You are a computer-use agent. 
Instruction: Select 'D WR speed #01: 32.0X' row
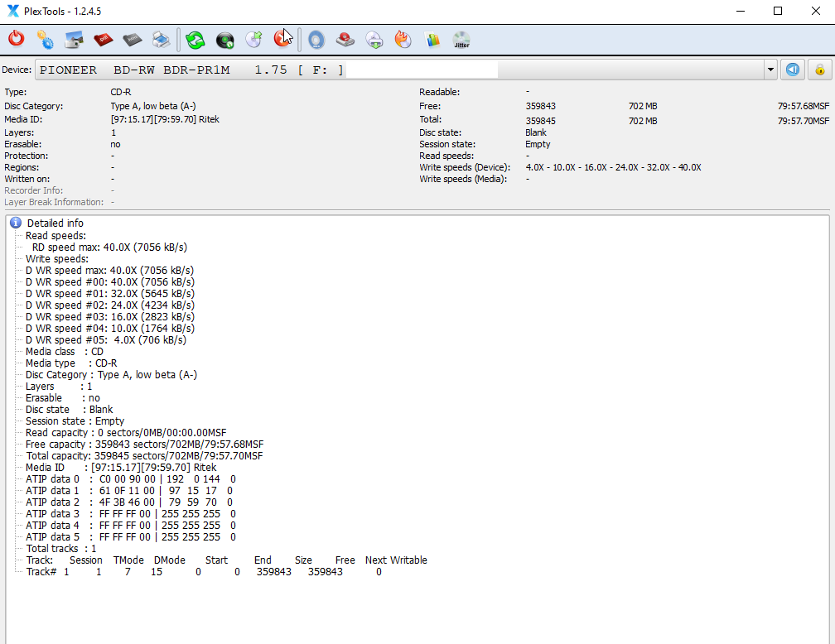pos(109,293)
